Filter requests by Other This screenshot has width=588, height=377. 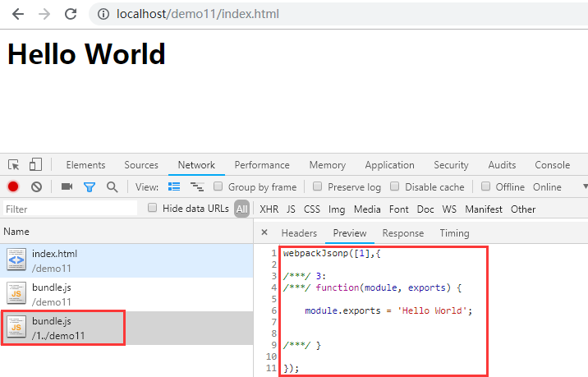pyautogui.click(x=523, y=209)
